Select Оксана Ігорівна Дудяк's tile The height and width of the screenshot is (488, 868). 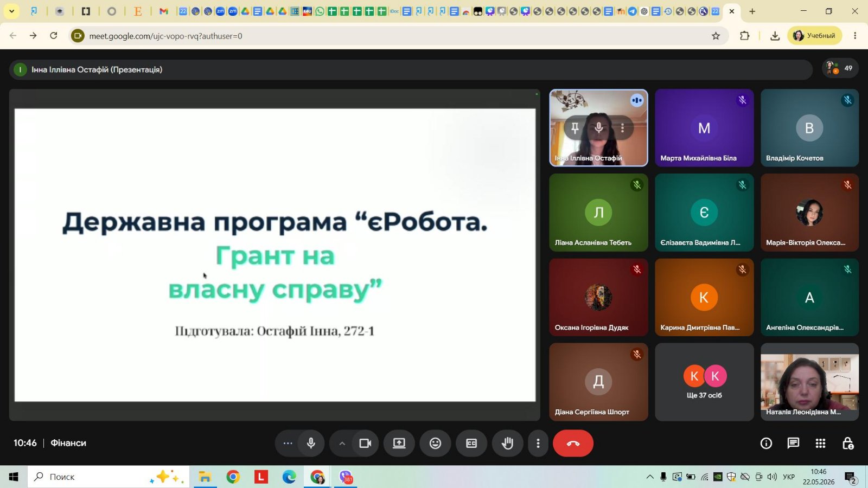coord(598,297)
